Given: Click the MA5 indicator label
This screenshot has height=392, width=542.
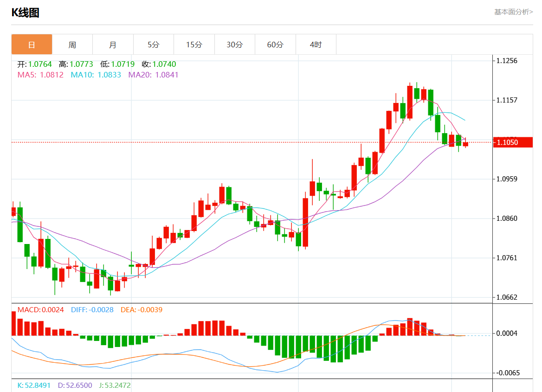Looking at the screenshot, I should [x=40, y=75].
